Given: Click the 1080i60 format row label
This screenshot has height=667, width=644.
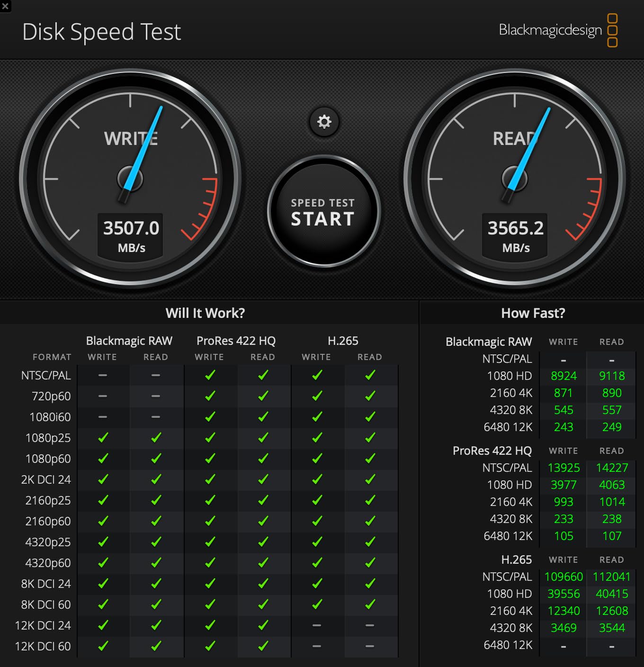Looking at the screenshot, I should (x=50, y=417).
